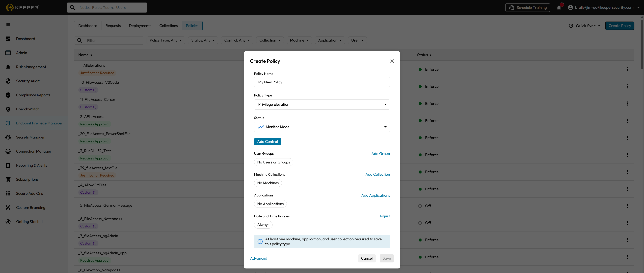644x273 pixels.
Task: Open the Collections tab
Action: 168,26
